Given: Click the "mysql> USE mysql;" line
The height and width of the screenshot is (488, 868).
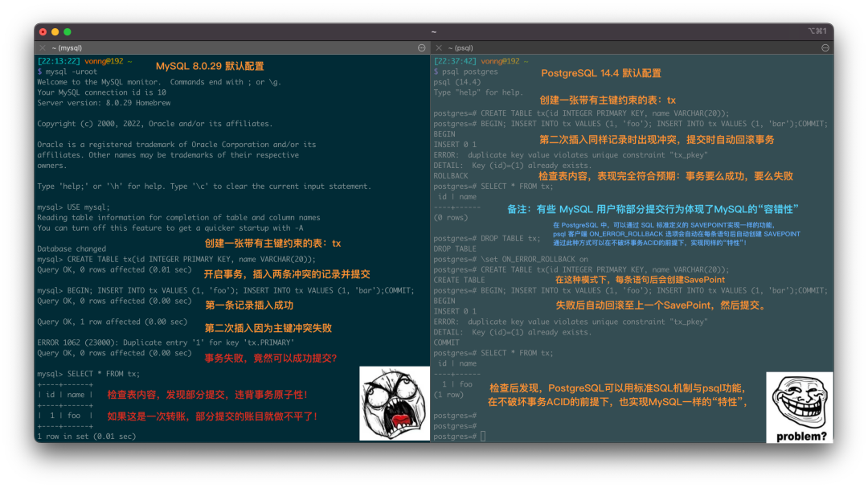Looking at the screenshot, I should click(74, 207).
